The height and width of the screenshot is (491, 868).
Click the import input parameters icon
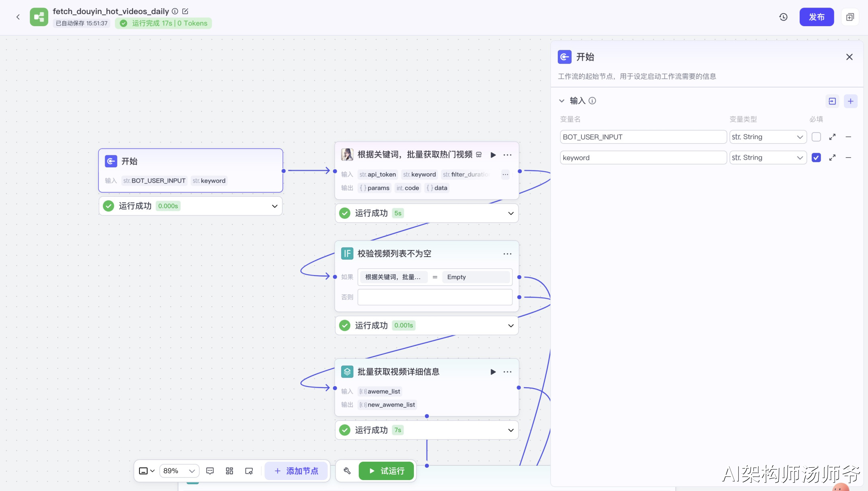point(832,101)
